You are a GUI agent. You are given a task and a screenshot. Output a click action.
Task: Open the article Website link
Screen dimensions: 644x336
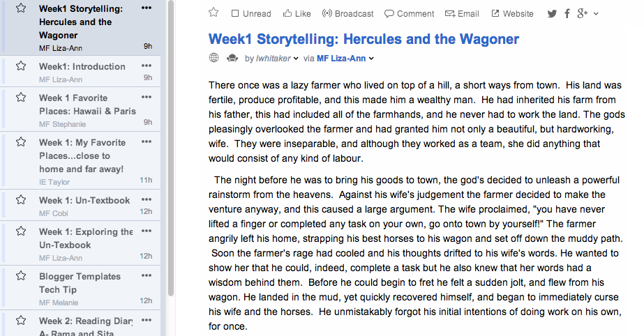512,13
